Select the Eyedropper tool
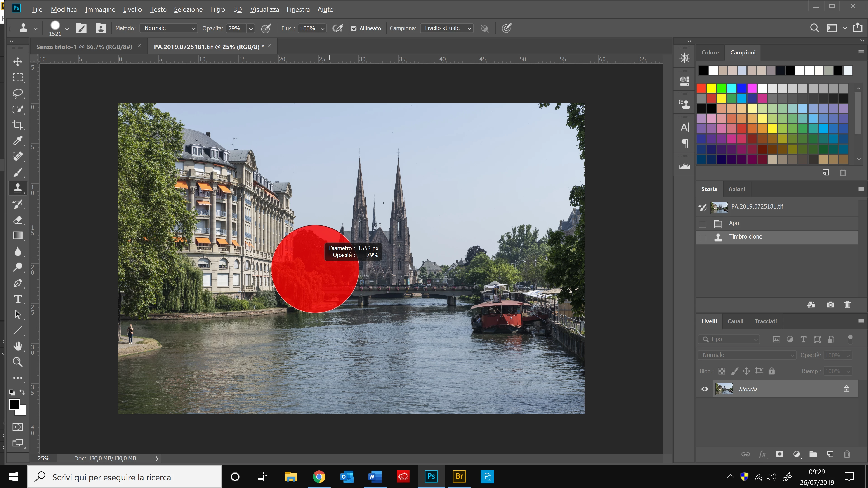868x488 pixels. (x=18, y=141)
